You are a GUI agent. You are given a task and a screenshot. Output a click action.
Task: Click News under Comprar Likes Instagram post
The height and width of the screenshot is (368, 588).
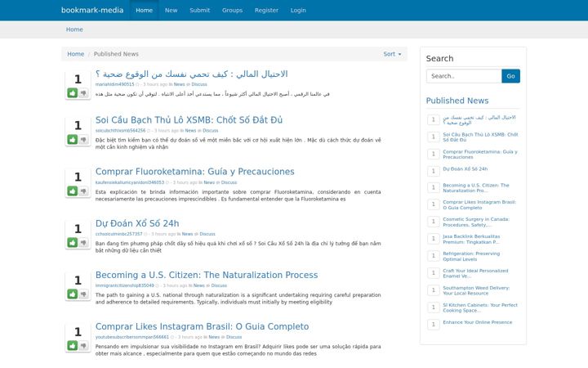[214, 337]
